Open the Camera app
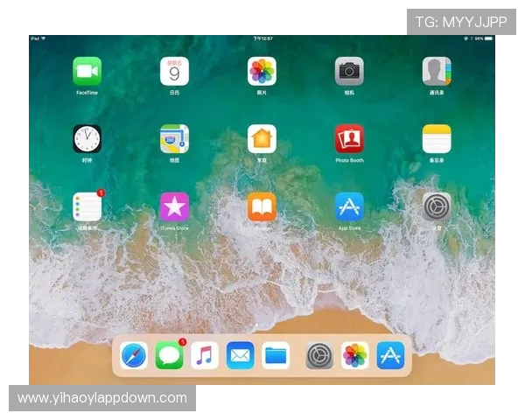 349,71
